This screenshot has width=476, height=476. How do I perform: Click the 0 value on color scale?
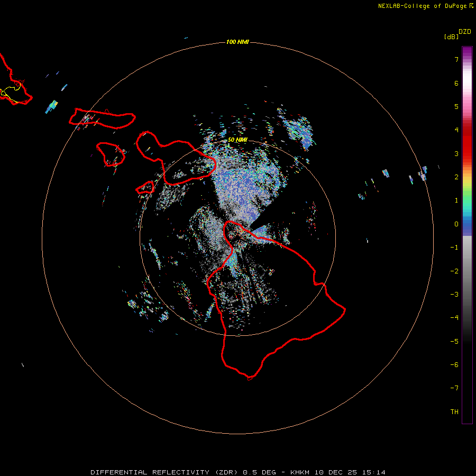[x=456, y=224]
